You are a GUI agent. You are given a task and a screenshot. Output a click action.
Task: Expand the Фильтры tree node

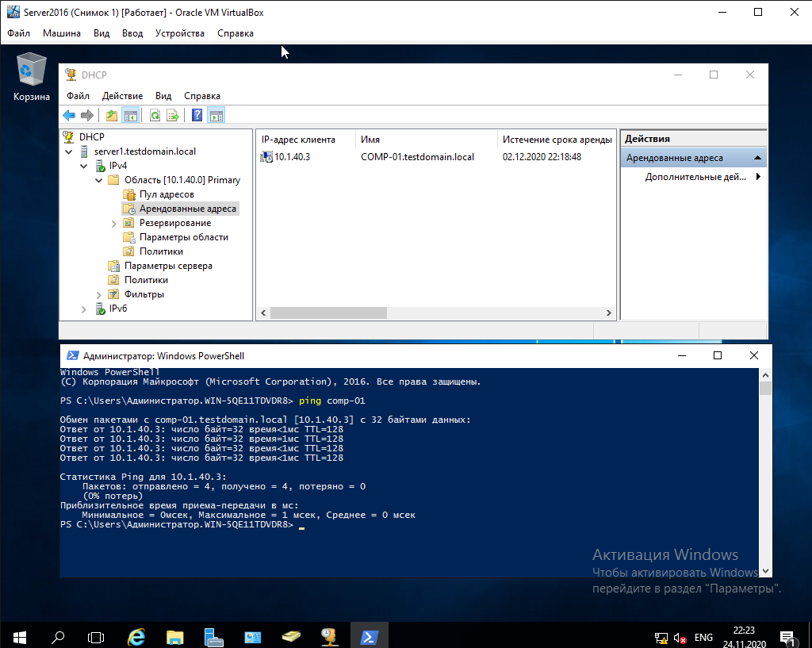point(99,294)
